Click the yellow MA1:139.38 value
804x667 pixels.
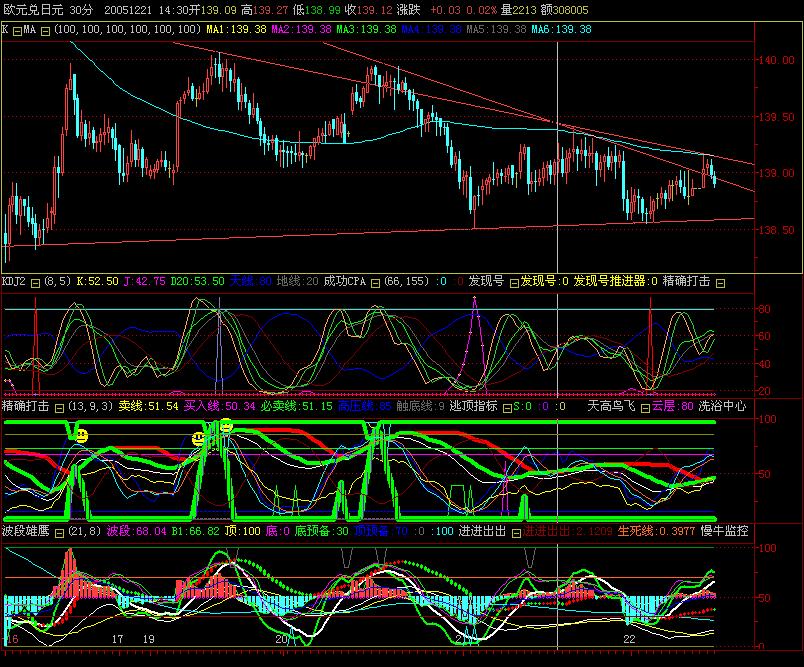point(236,29)
